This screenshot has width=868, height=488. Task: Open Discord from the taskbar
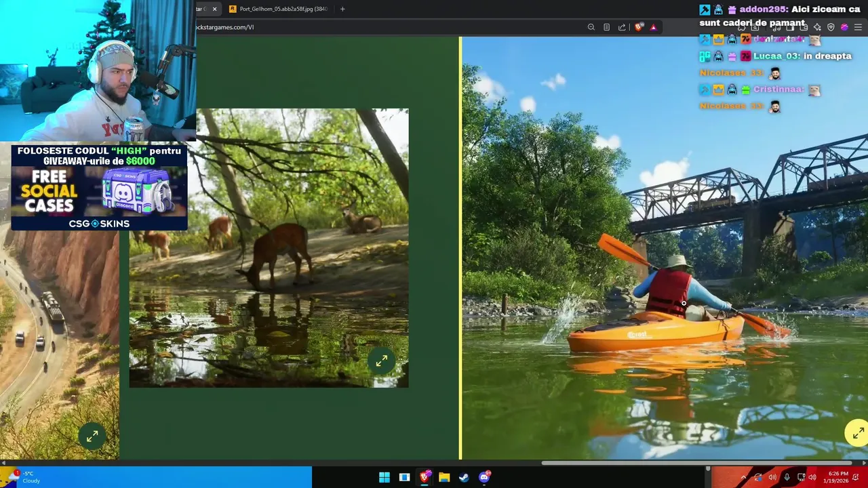[x=484, y=477]
